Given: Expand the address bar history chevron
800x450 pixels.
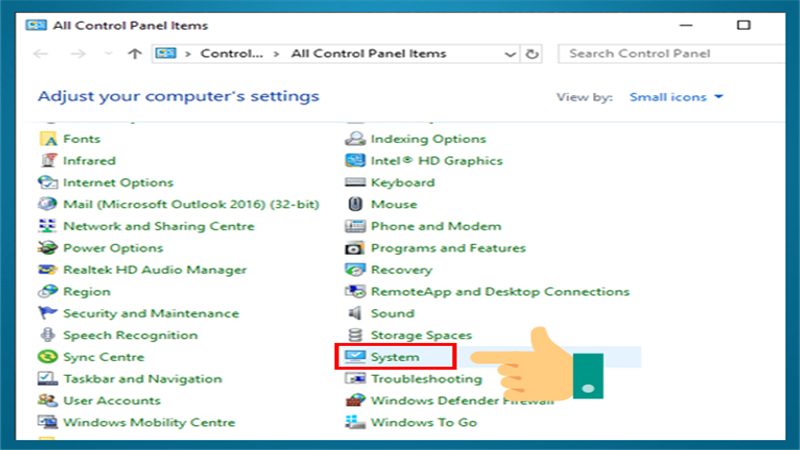Looking at the screenshot, I should pyautogui.click(x=510, y=54).
